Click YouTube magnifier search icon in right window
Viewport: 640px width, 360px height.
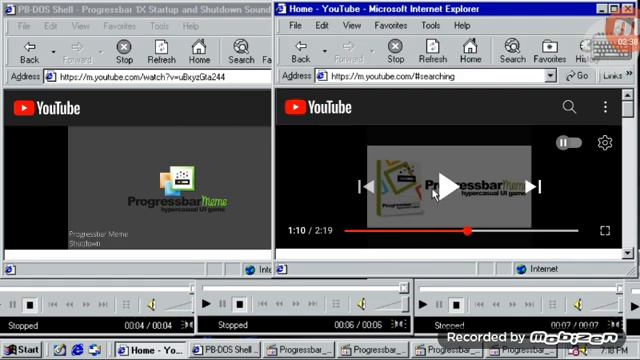[569, 107]
